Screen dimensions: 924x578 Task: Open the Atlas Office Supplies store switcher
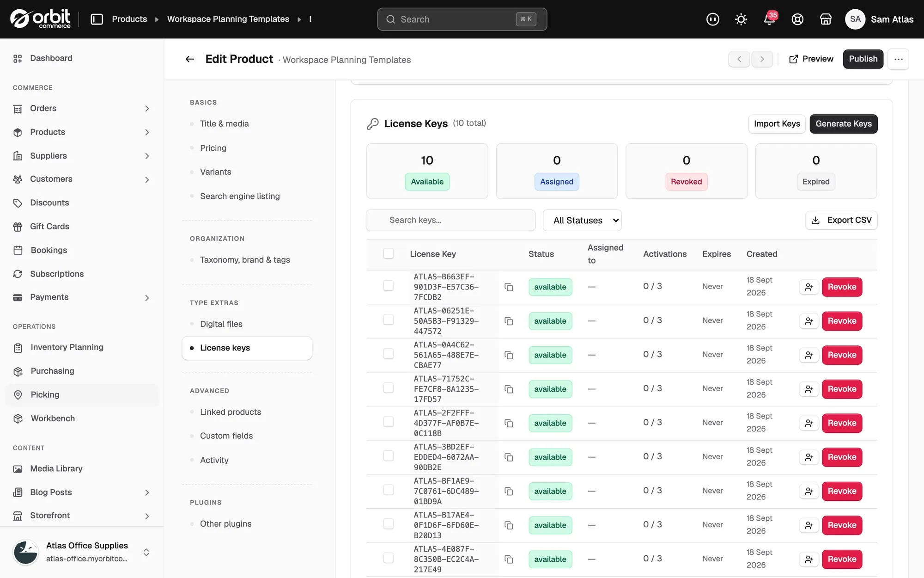pos(82,552)
